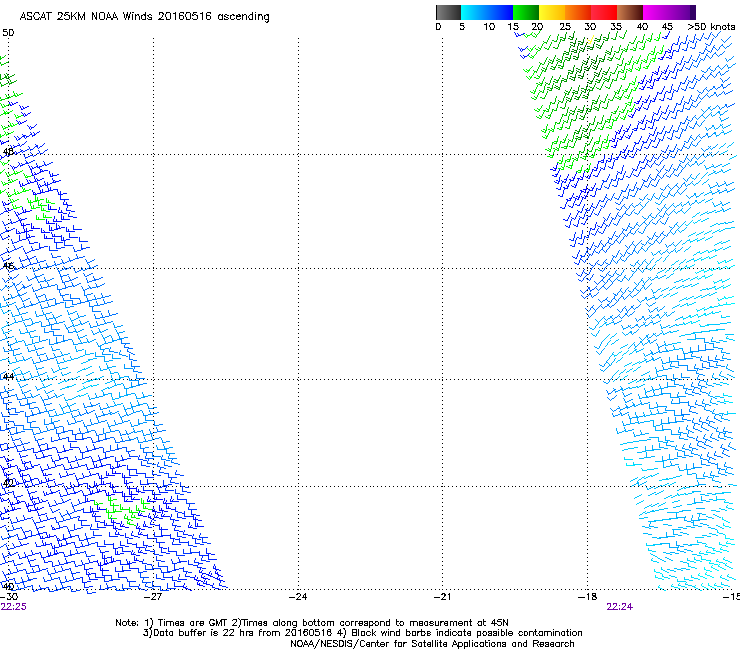
Task: Click the "35" color scale label
Action: point(616,27)
